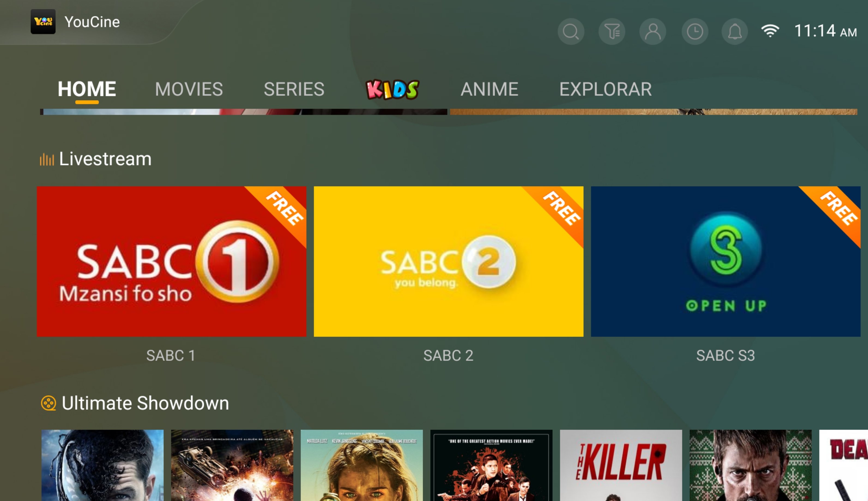
Task: Switch to the MOVIES tab
Action: [189, 89]
